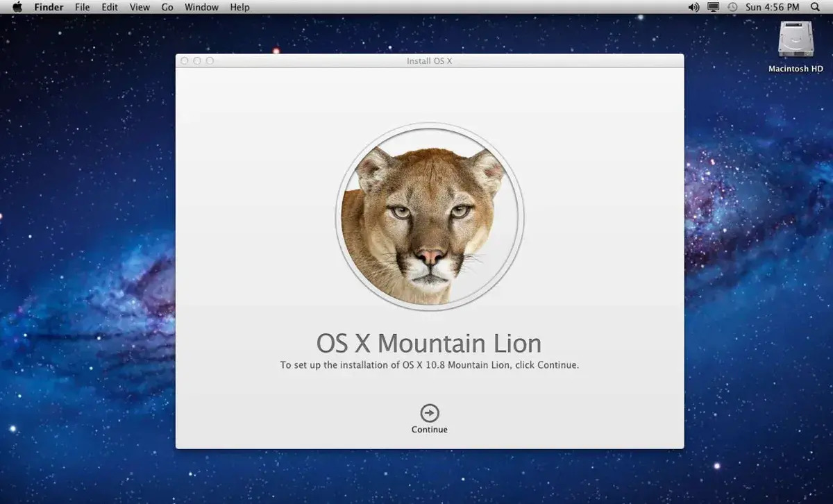Open the View menu
Screen dimensions: 833x504
140,7
